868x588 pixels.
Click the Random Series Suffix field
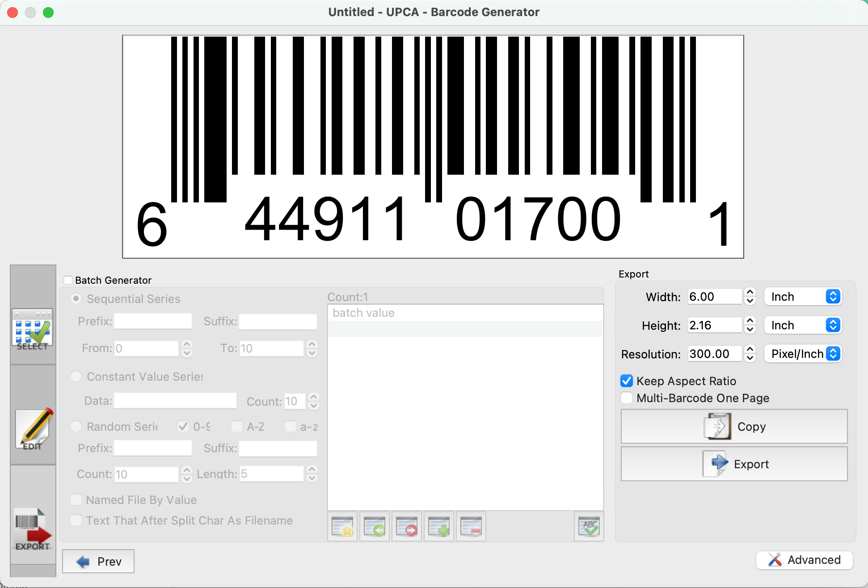[278, 448]
